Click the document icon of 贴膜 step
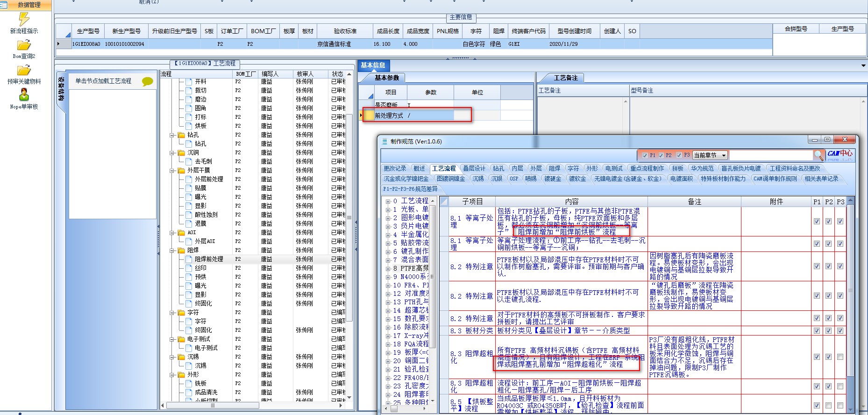This screenshot has width=868, height=415. point(189,188)
